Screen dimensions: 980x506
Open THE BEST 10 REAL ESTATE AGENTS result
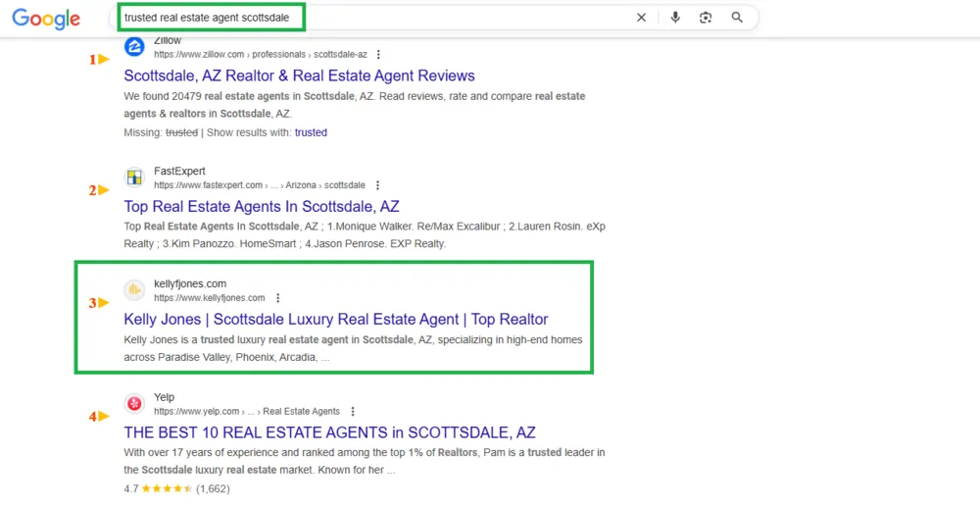tap(329, 432)
